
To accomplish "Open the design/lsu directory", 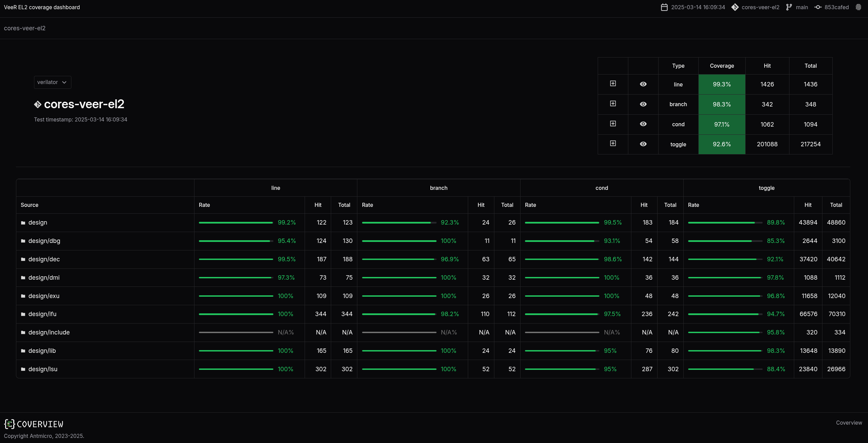I will point(43,369).
